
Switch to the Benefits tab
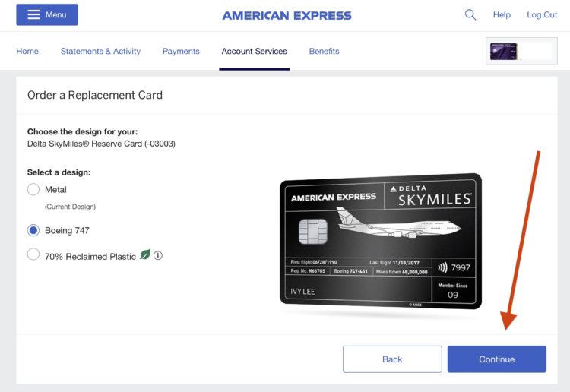pos(324,52)
